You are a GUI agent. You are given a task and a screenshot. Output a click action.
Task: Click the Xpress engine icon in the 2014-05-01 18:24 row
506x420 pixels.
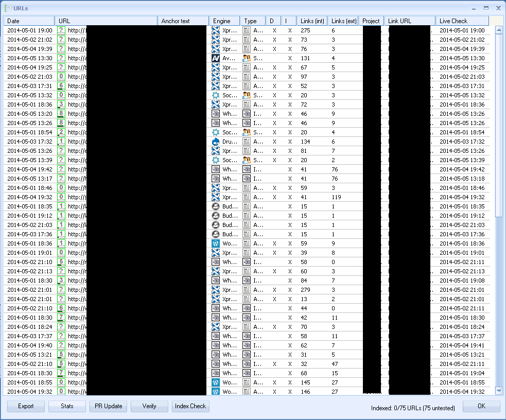coord(216,327)
